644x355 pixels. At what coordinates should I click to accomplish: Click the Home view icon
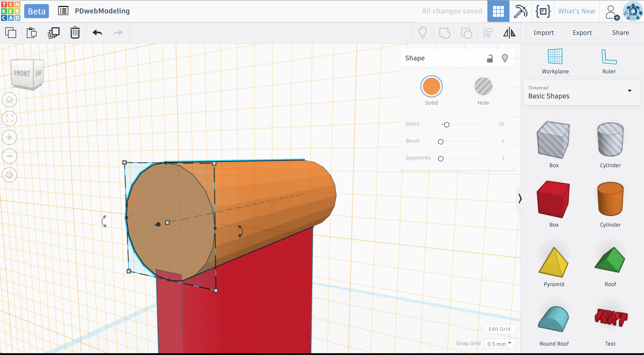[x=9, y=100]
